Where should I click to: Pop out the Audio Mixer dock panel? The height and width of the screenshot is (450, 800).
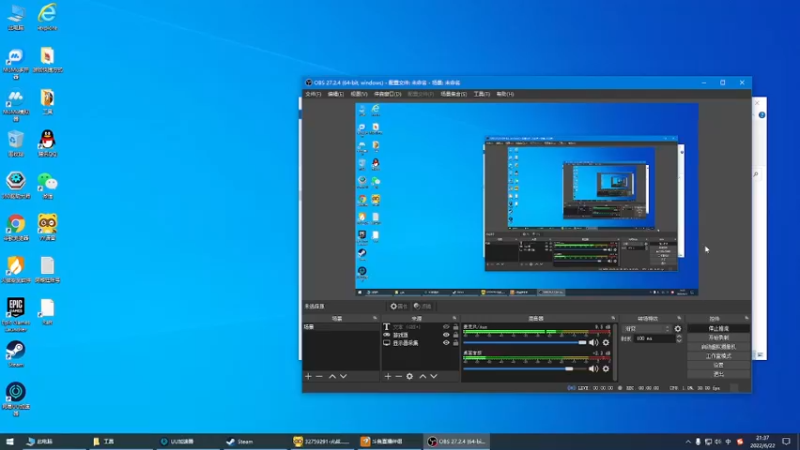(x=613, y=318)
